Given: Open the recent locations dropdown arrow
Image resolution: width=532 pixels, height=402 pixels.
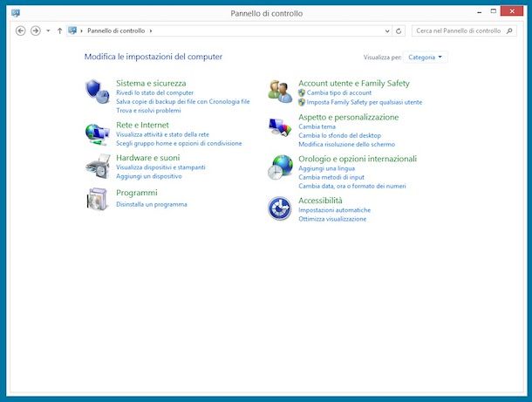Looking at the screenshot, I should tap(48, 31).
